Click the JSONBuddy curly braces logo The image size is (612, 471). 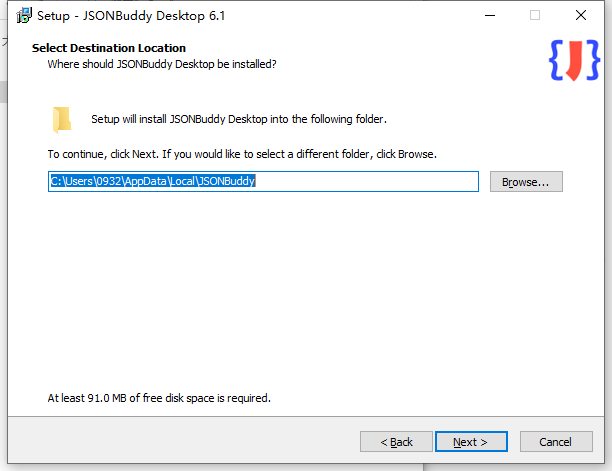574,60
